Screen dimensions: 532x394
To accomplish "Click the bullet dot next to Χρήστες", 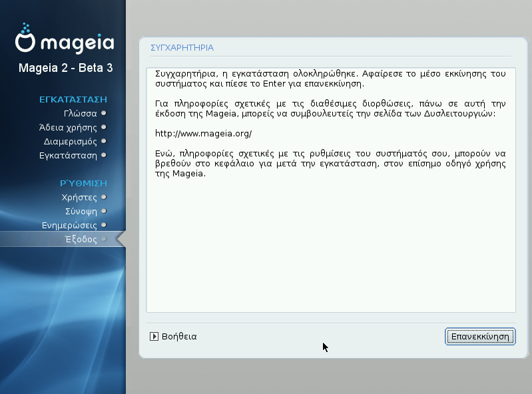I will tap(104, 196).
